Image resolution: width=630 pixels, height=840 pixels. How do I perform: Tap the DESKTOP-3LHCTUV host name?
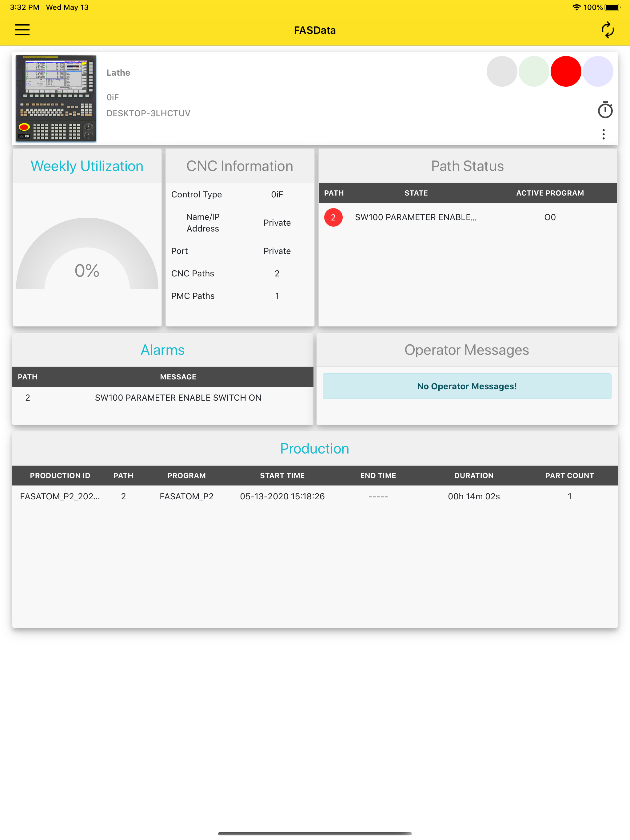pos(149,113)
